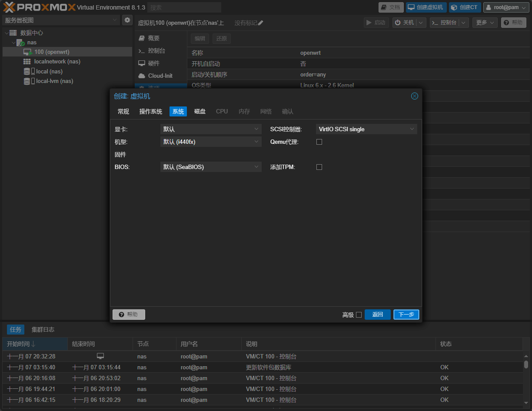Screen dimensions: 532x411
Task: Close the Create VM dialog
Action: tap(414, 96)
